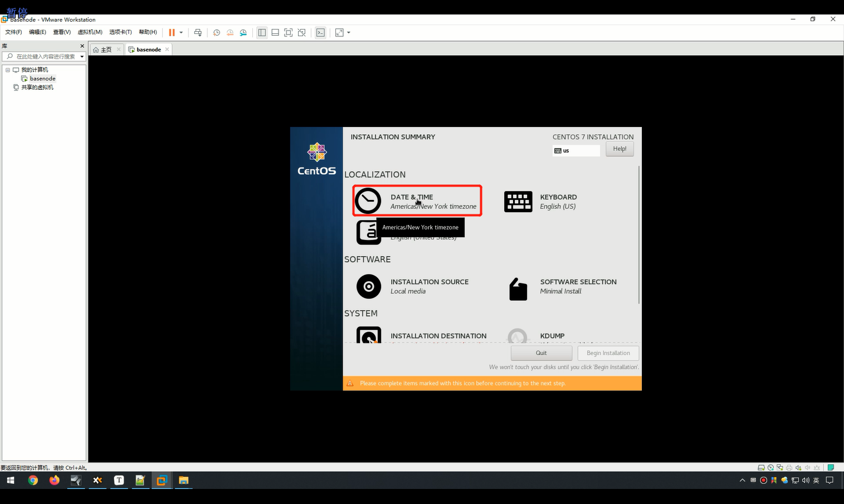Select 我的计算机 in the library tree

click(35, 70)
